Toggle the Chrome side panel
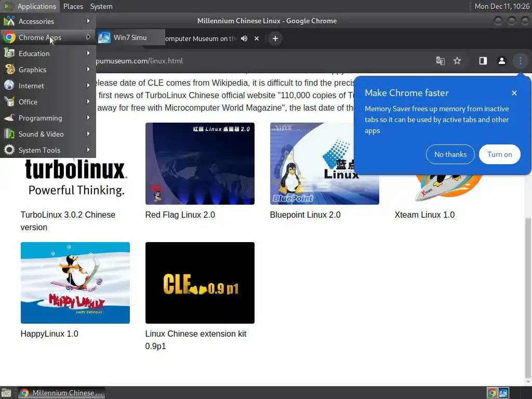The width and height of the screenshot is (532, 399). pyautogui.click(x=483, y=61)
